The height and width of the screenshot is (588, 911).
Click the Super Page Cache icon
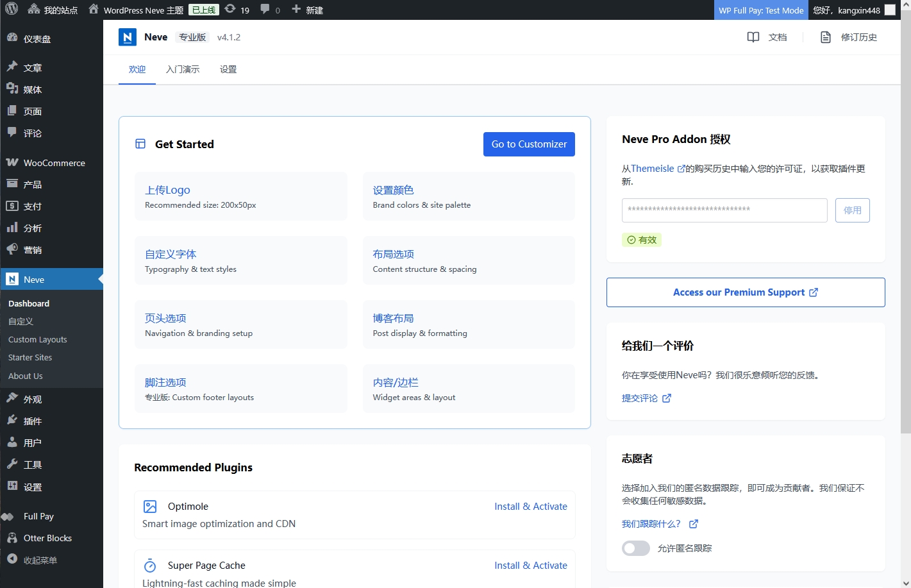click(x=150, y=566)
